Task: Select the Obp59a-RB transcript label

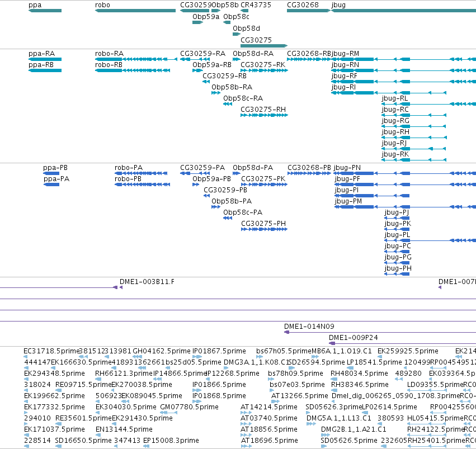Action: (212, 65)
